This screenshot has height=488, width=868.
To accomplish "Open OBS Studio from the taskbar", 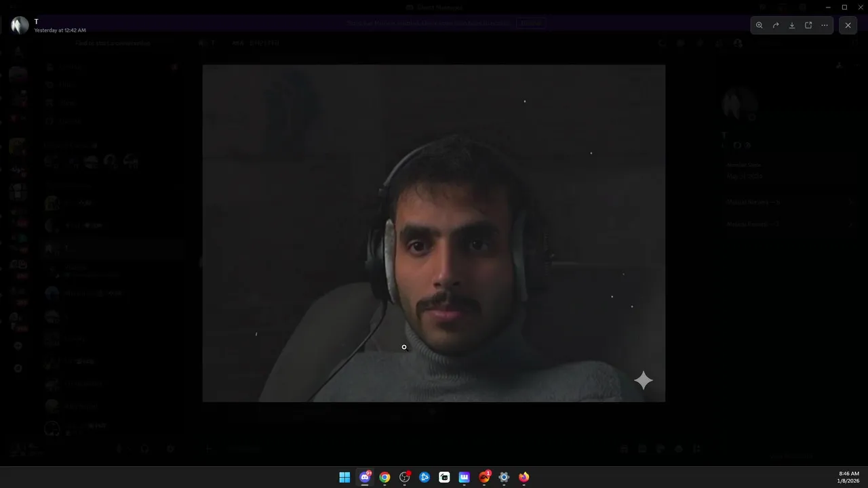I will pos(405,477).
